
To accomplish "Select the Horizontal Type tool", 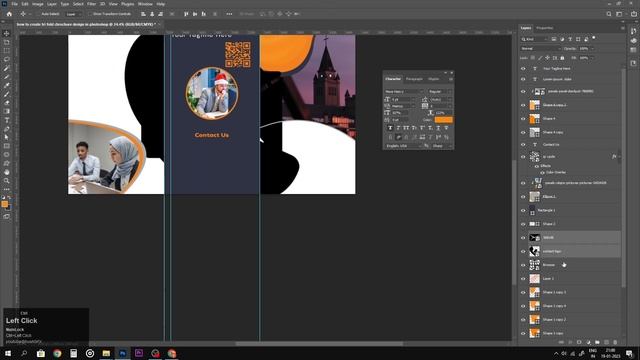I will (7, 120).
